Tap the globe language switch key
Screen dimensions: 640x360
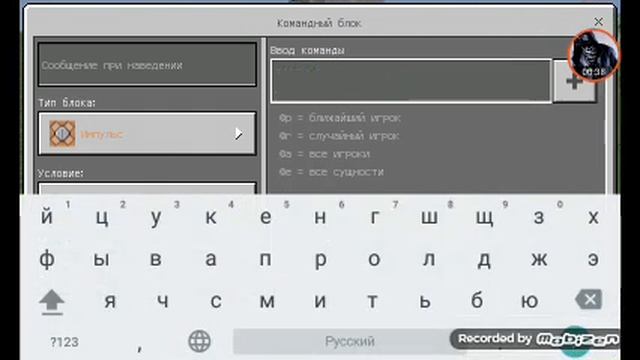coord(199,341)
